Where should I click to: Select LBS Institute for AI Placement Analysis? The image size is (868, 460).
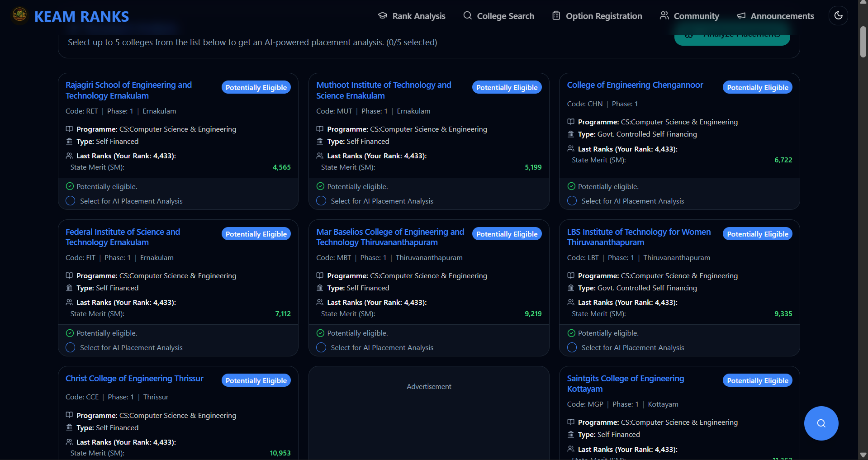(572, 347)
